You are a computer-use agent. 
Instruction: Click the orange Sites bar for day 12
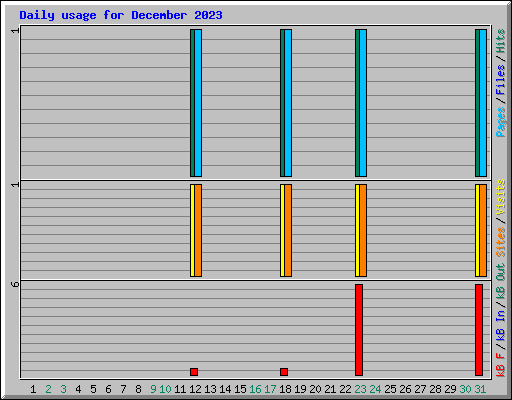click(x=198, y=230)
